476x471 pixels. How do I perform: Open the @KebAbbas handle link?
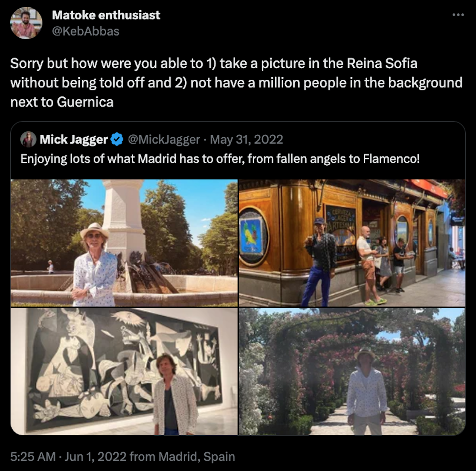tap(86, 31)
